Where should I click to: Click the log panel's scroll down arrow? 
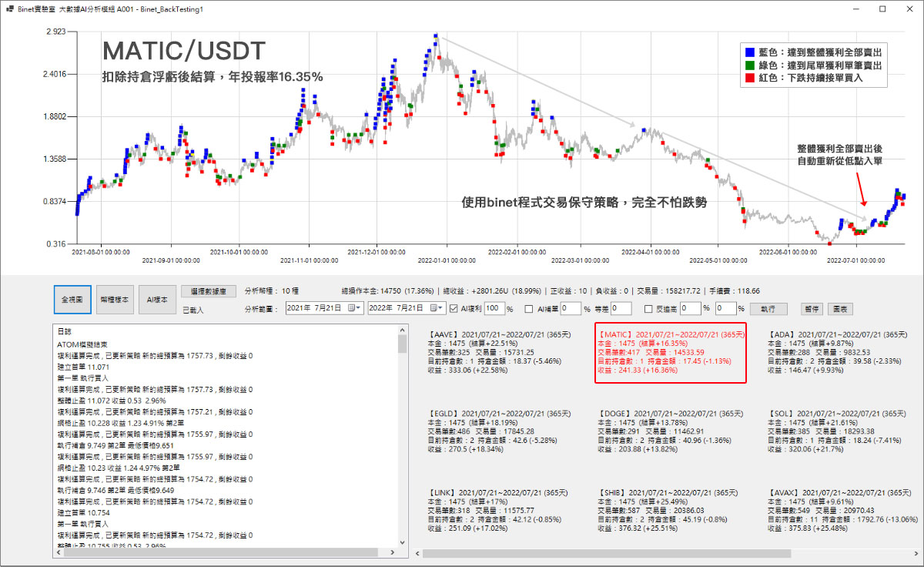click(x=402, y=542)
